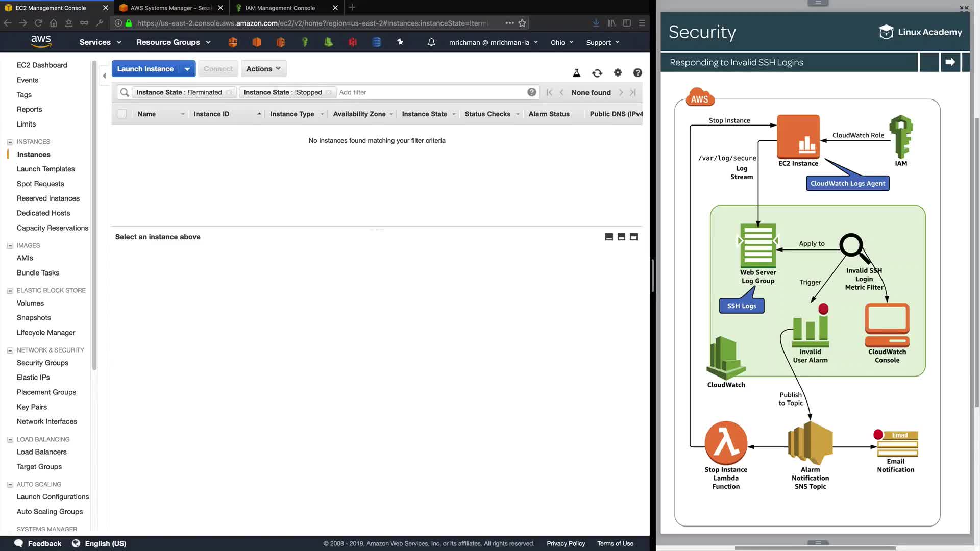Switch to IAM Management Console tab
This screenshot has width=980, height=551.
pos(280,8)
